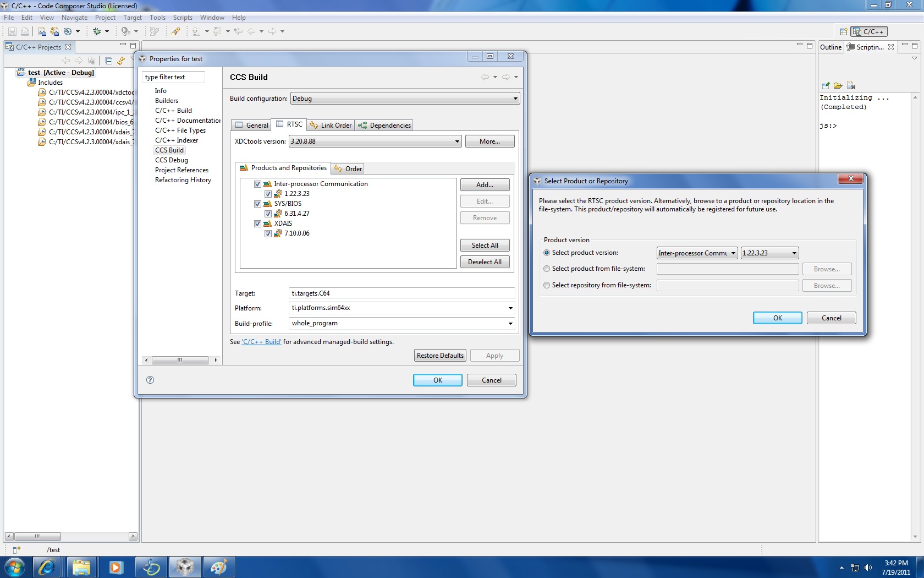The width and height of the screenshot is (924, 578).
Task: Click the type filter text field
Action: pos(174,77)
